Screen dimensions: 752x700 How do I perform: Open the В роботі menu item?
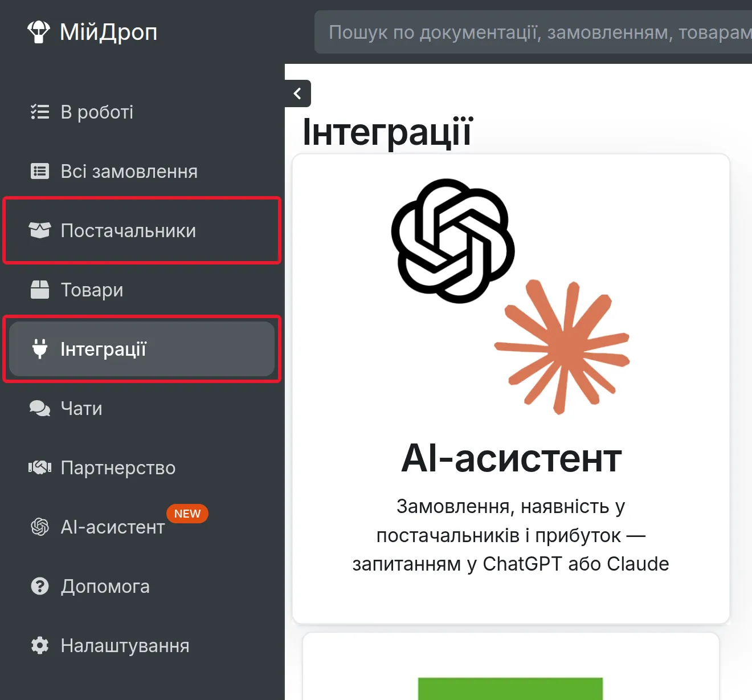[142, 112]
